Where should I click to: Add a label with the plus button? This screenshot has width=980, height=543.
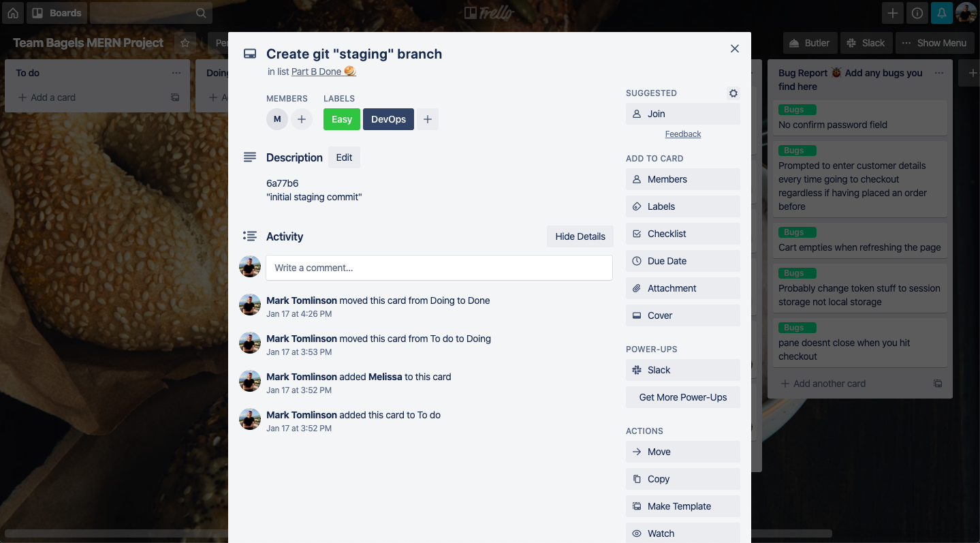coord(427,119)
